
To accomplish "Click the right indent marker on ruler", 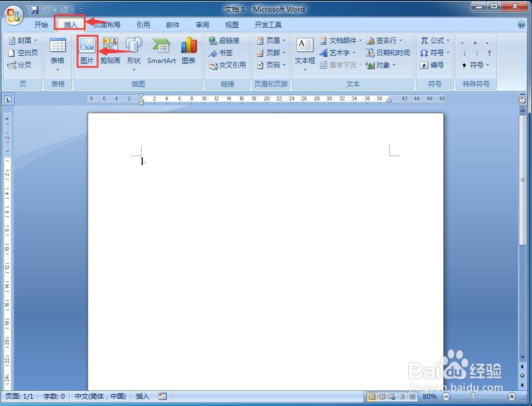I will pyautogui.click(x=389, y=100).
